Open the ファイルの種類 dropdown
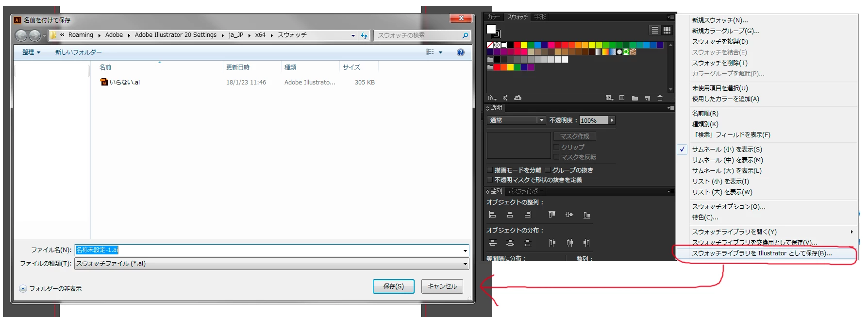The height and width of the screenshot is (317, 868). (x=272, y=264)
